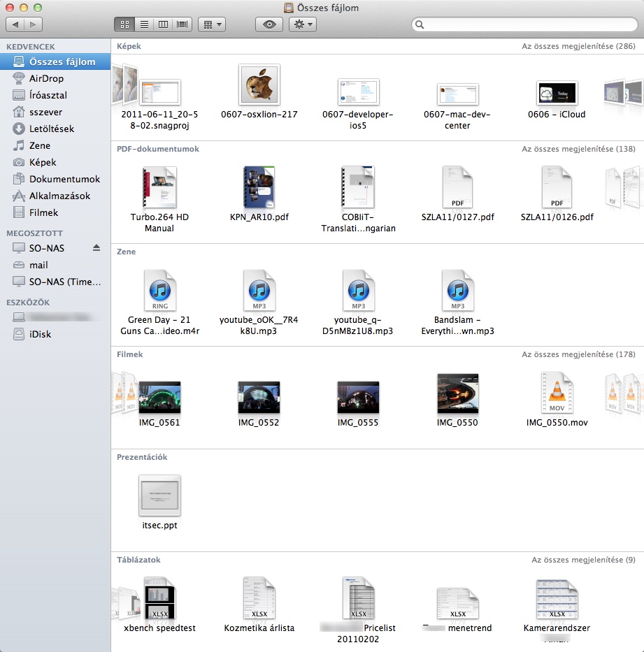Image resolution: width=644 pixels, height=652 pixels.
Task: Click the Quick Look eye button
Action: pos(269,24)
